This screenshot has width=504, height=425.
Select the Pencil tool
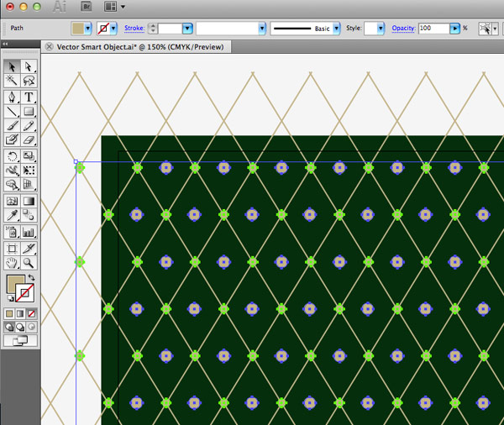point(29,125)
